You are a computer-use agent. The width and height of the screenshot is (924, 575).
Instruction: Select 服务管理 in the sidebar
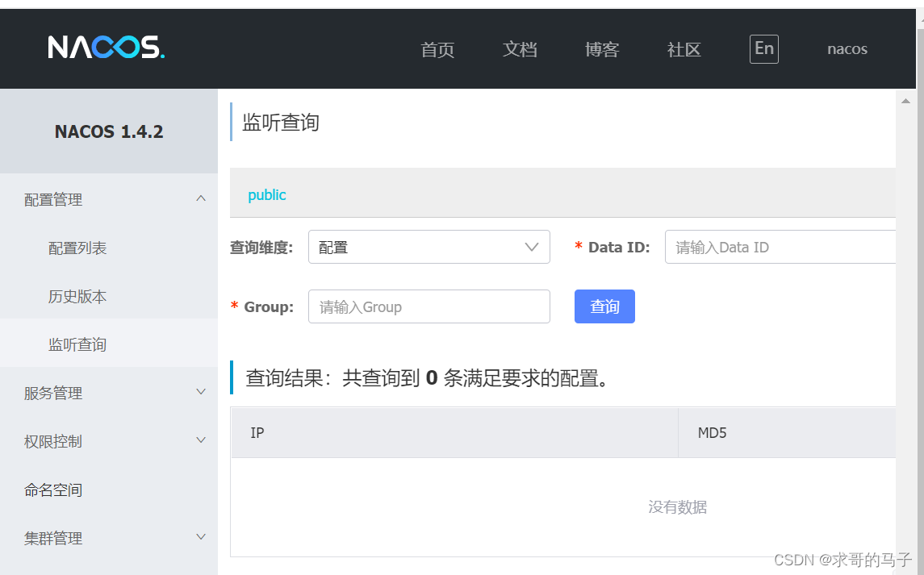click(53, 393)
